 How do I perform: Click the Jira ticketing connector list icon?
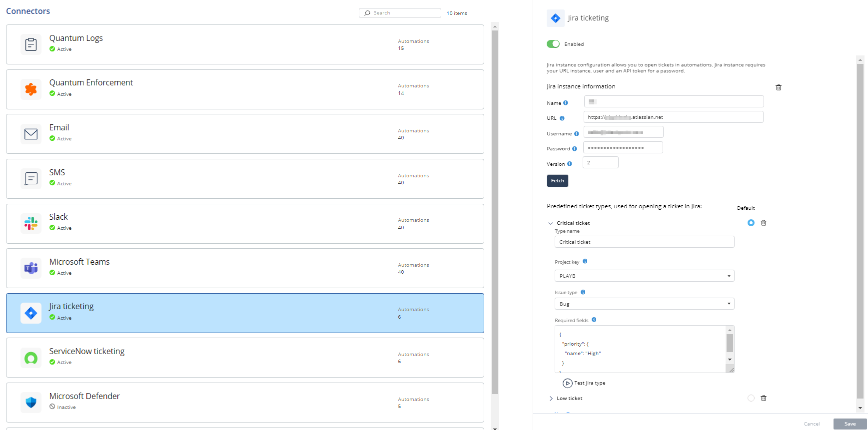click(x=31, y=313)
